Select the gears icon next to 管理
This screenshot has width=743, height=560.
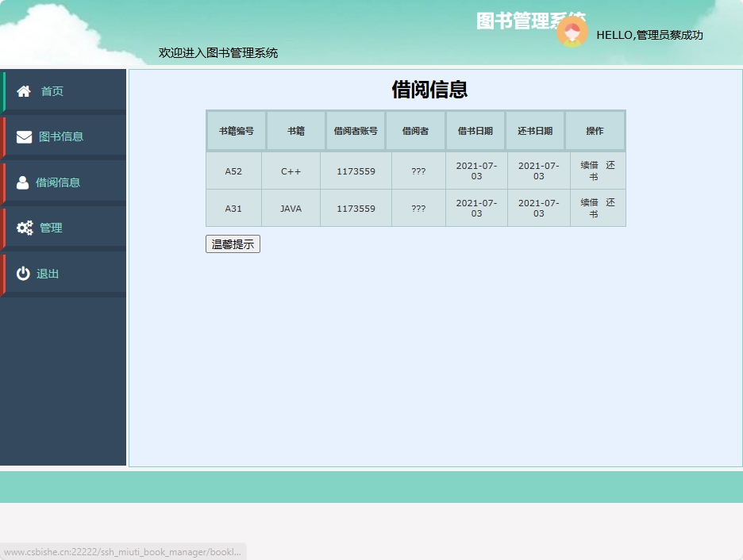click(24, 227)
